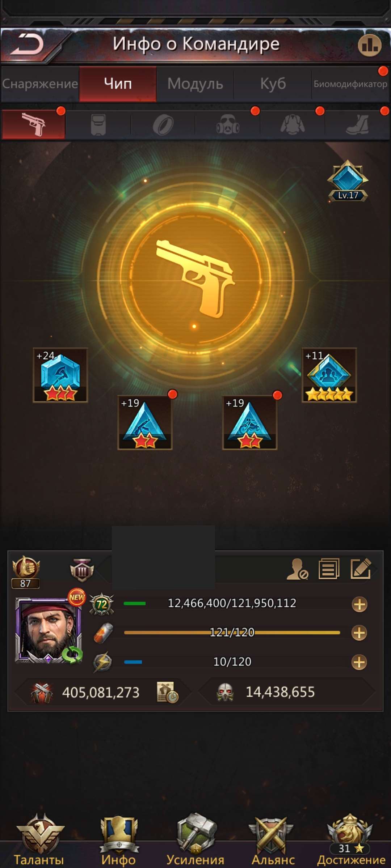Add experience with the top plus button
This screenshot has height=868, width=391.
(x=360, y=604)
